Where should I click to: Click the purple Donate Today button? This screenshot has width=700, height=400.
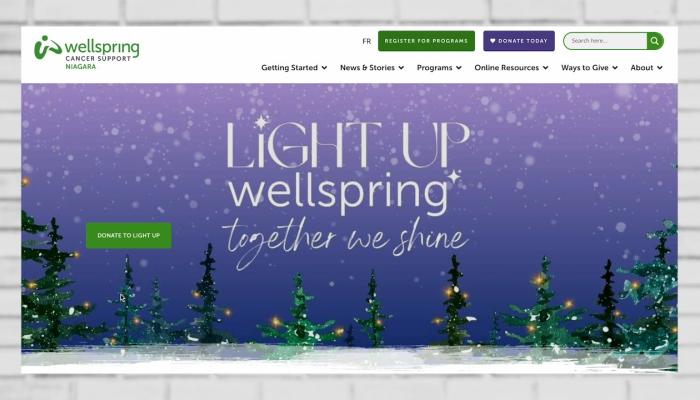(519, 41)
